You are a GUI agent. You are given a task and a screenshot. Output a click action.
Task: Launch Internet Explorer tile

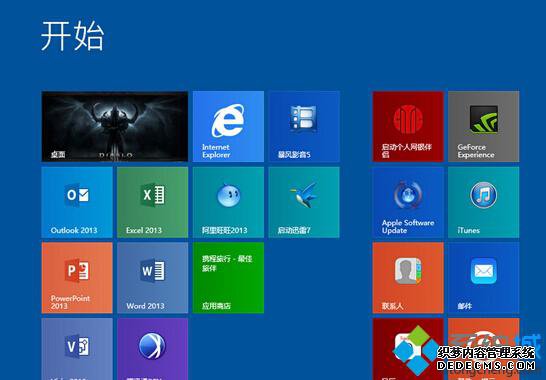228,126
